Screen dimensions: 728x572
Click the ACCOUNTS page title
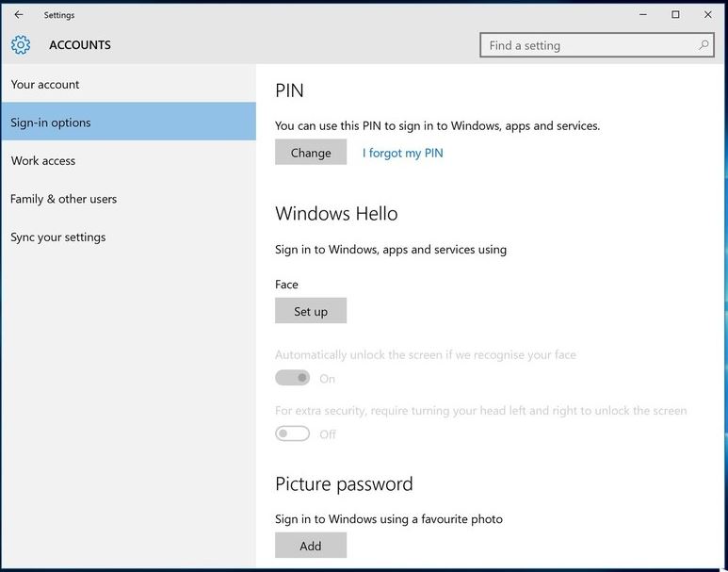[80, 45]
